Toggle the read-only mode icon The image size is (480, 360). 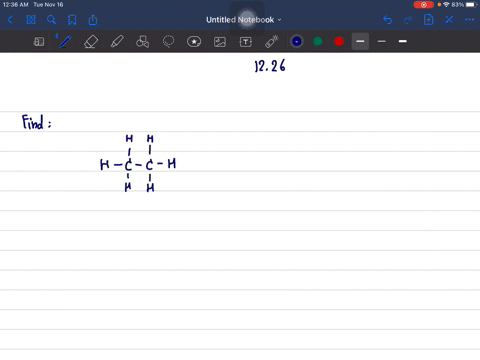pos(39,42)
